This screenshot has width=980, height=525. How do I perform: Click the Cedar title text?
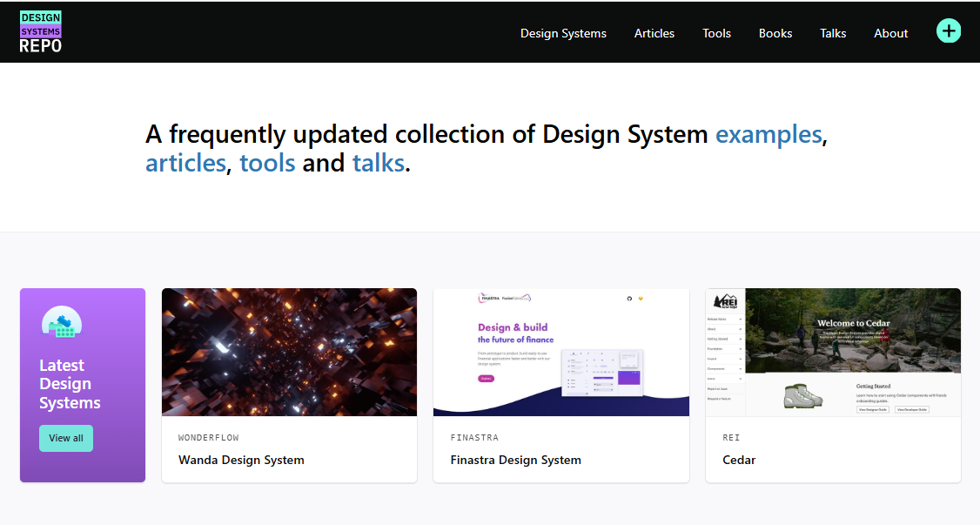coord(739,460)
